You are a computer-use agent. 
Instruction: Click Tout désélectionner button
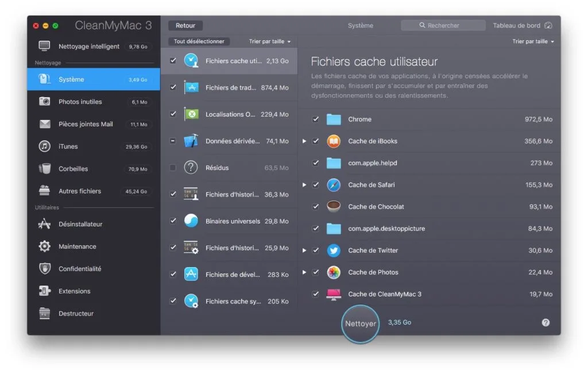199,41
